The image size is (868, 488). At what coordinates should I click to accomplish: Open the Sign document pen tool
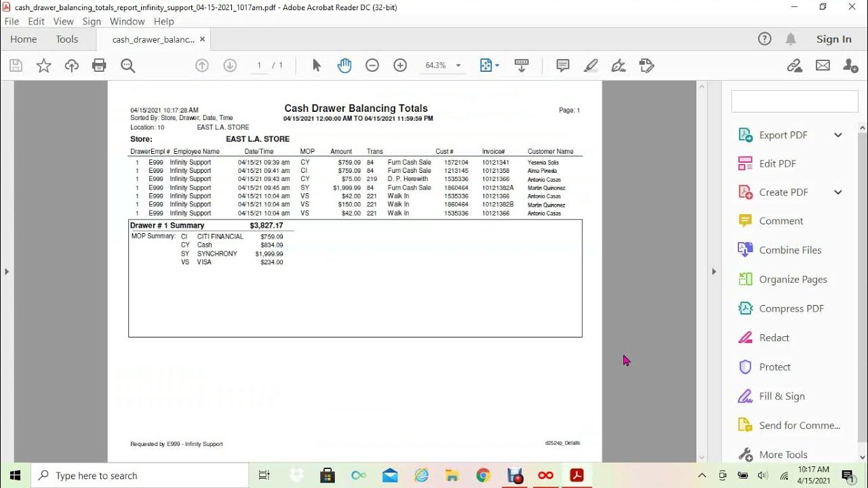coord(618,66)
